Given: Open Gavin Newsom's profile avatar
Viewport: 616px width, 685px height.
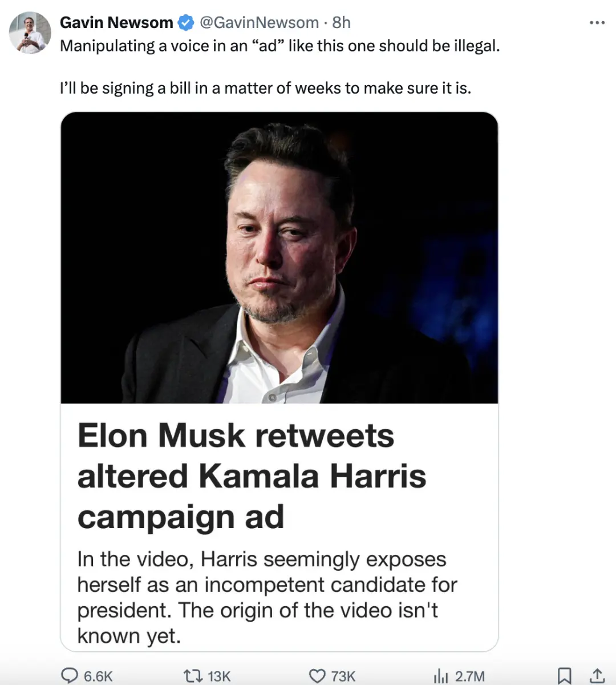Looking at the screenshot, I should pyautogui.click(x=30, y=33).
